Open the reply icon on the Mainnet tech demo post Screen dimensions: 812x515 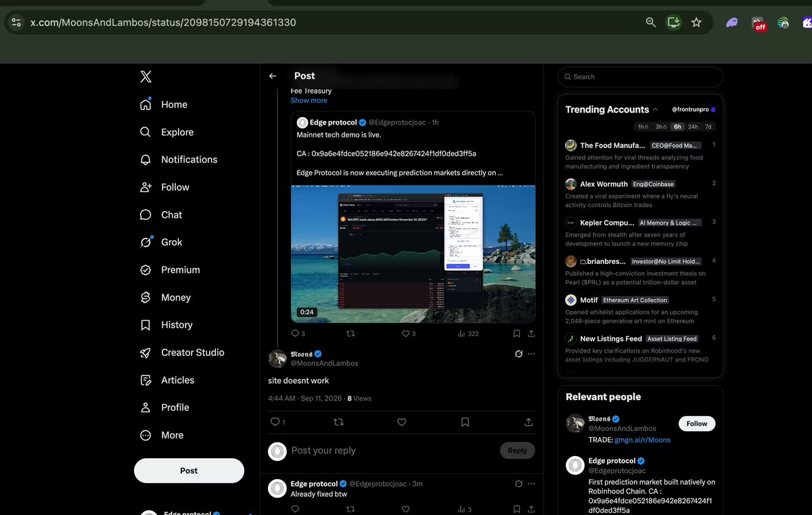(294, 334)
